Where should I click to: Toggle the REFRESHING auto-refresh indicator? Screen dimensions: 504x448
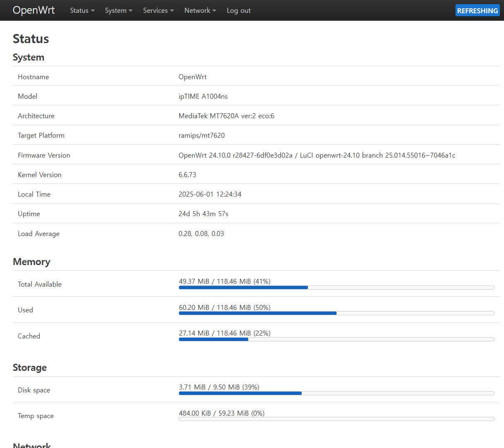[477, 10]
